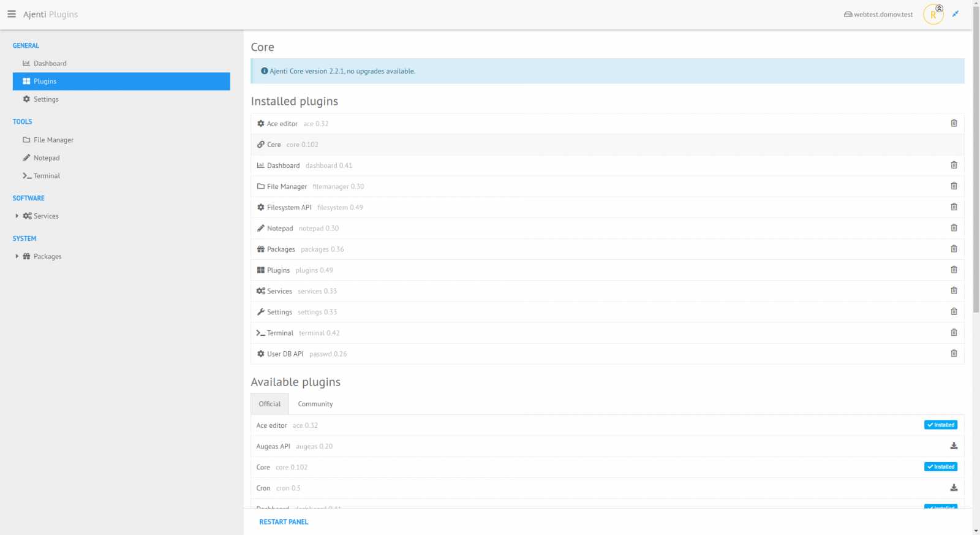This screenshot has width=980, height=535.
Task: Click the Terminal prompt icon in list
Action: (x=260, y=333)
